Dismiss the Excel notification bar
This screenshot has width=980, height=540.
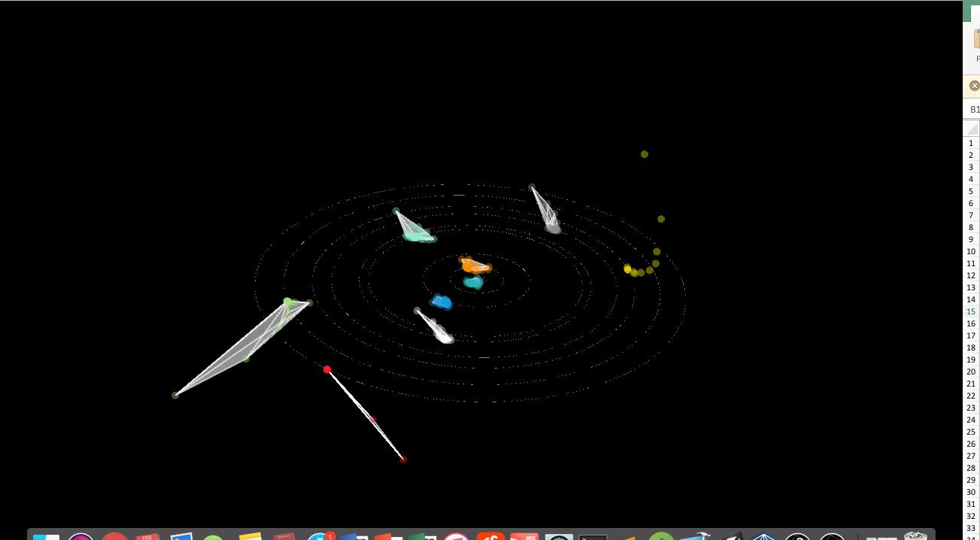pos(975,86)
